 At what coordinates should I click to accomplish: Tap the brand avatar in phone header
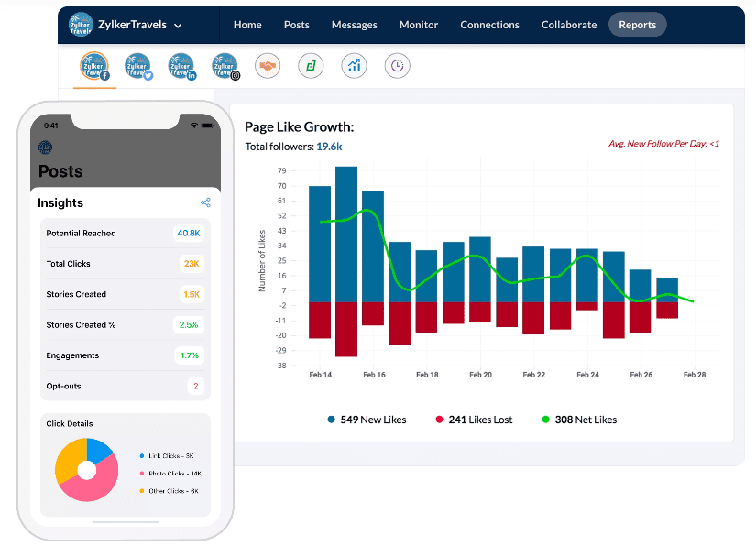coord(45,147)
